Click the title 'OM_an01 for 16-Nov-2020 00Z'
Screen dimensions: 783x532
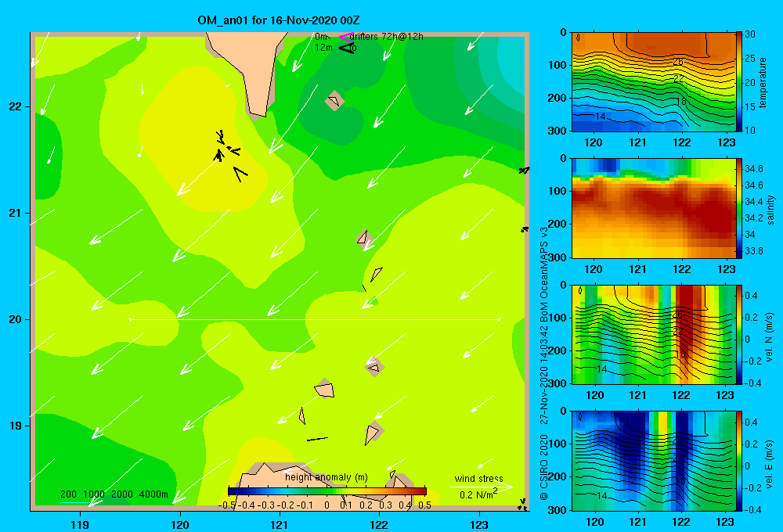[x=279, y=20]
